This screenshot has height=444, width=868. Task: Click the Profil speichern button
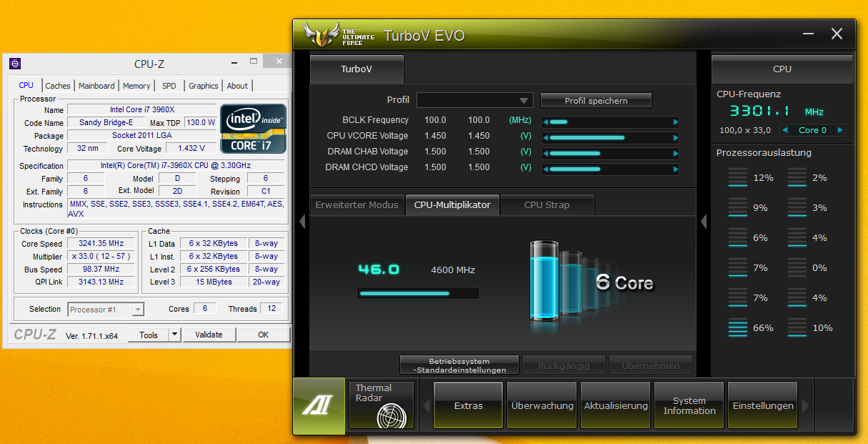click(x=596, y=101)
